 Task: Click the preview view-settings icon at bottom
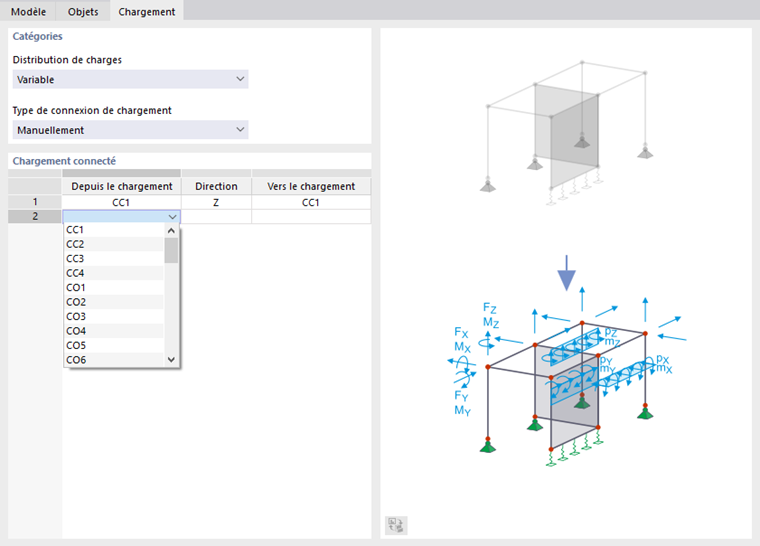coord(396,525)
